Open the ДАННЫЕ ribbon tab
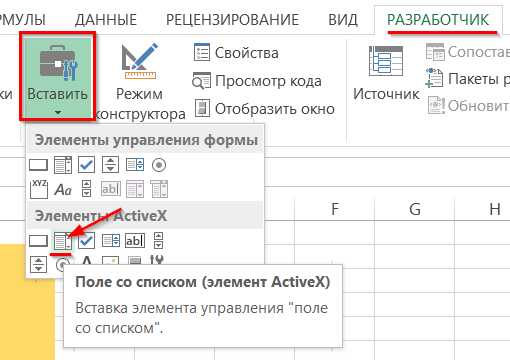This screenshot has height=360, width=510. 106,20
